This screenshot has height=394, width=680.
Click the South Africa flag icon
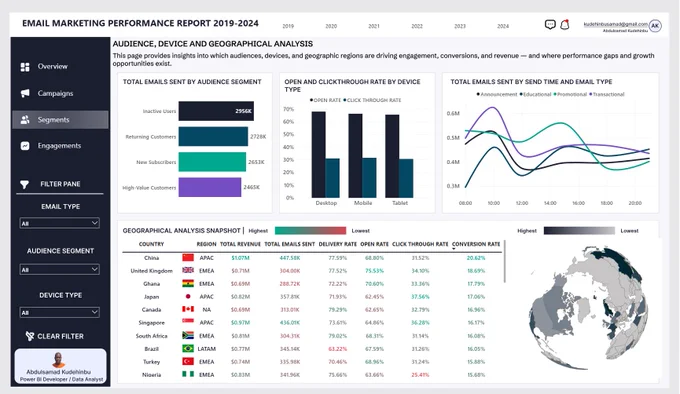click(x=188, y=335)
